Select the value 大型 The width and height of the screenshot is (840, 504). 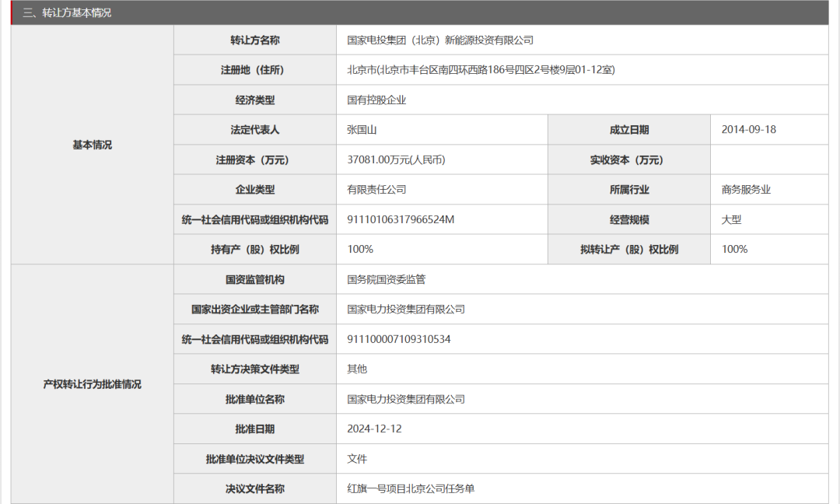731,219
